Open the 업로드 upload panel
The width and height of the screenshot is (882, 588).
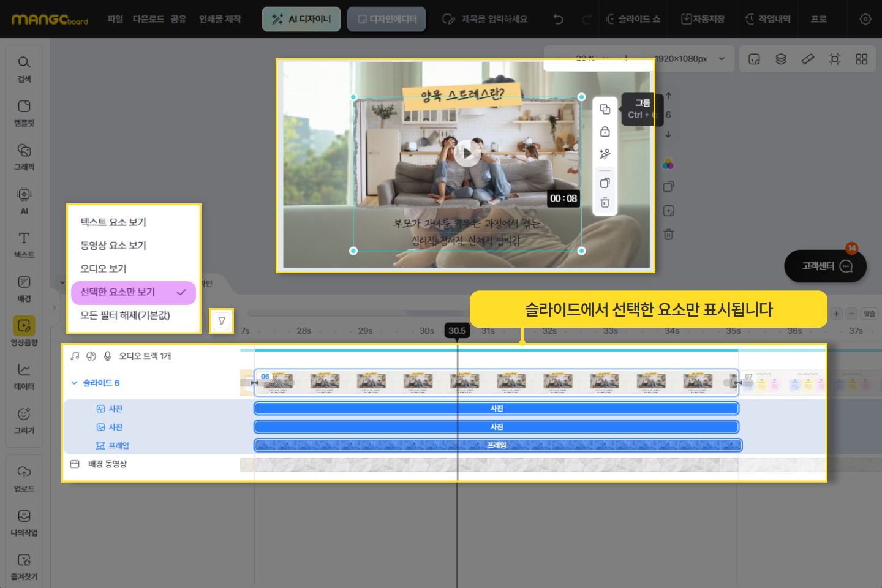24,478
